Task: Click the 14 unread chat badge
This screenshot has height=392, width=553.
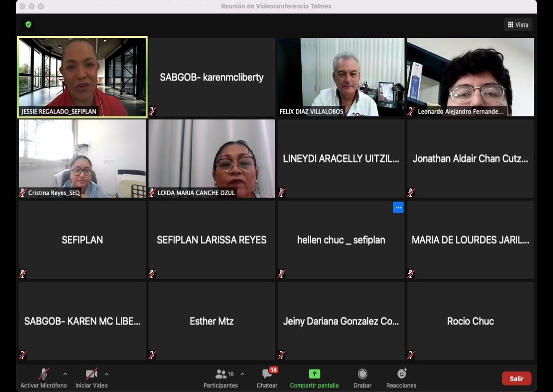Action: tap(273, 370)
